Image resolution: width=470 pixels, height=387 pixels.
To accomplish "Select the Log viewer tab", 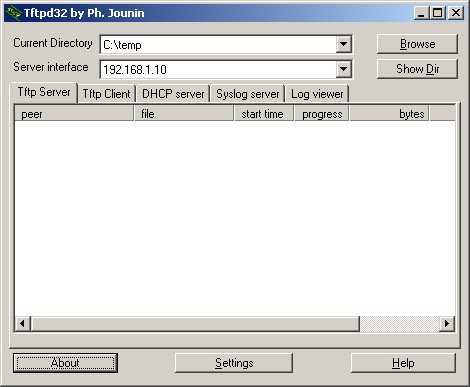I will [x=317, y=94].
